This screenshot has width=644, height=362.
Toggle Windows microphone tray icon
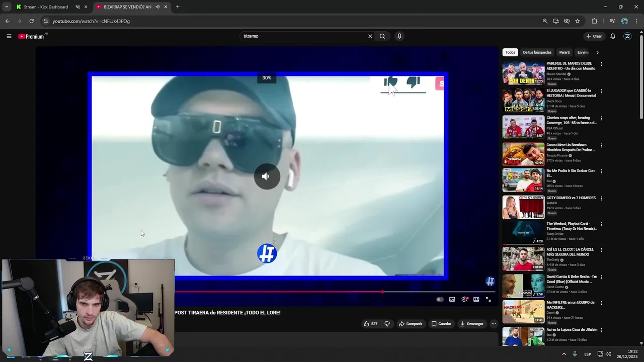coord(575,354)
